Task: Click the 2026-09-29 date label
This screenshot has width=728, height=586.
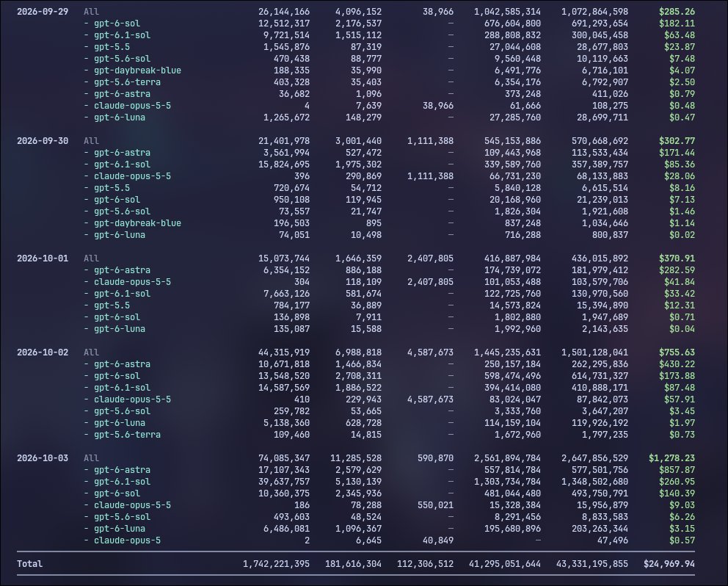Action: coord(43,12)
